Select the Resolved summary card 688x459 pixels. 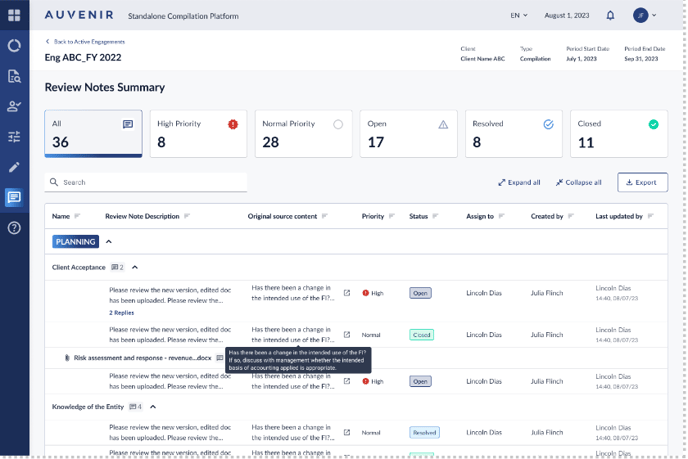512,134
